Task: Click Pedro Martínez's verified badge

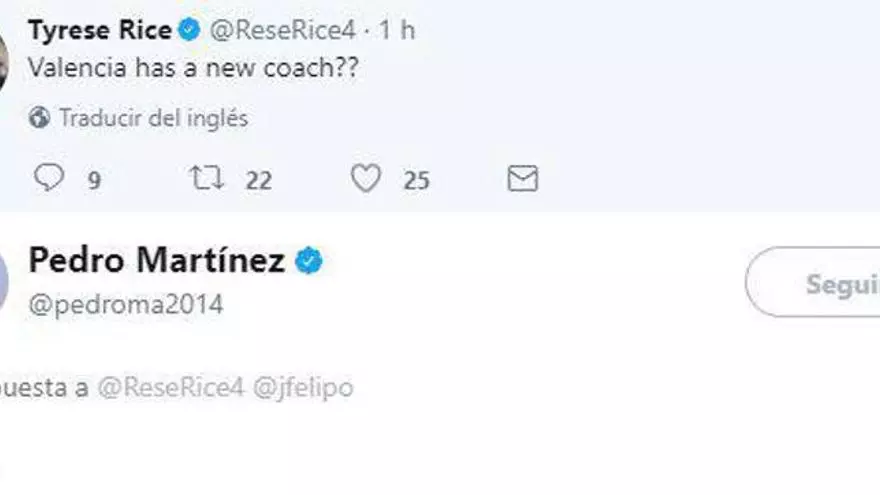Action: 309,262
